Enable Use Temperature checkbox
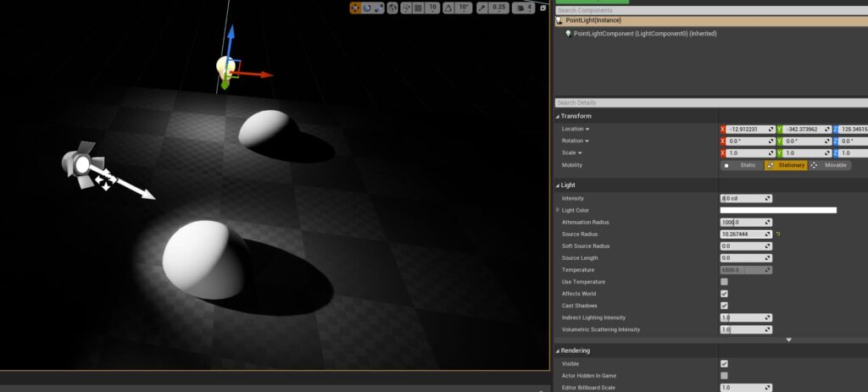The height and width of the screenshot is (392, 868). [724, 282]
